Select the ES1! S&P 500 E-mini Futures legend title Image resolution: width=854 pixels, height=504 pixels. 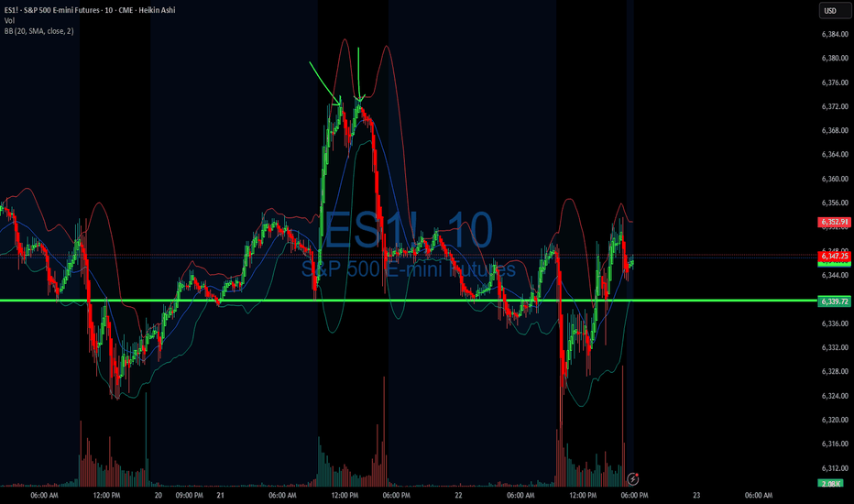point(90,10)
